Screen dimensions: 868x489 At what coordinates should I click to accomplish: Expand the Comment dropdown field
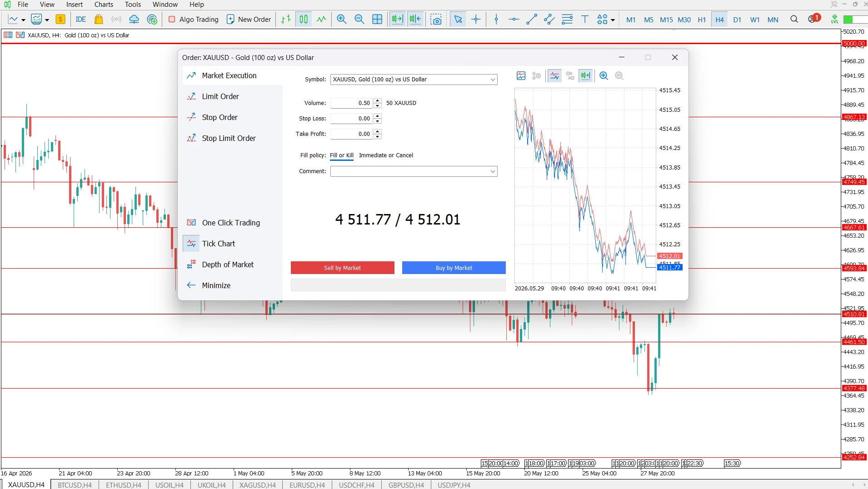coord(493,171)
